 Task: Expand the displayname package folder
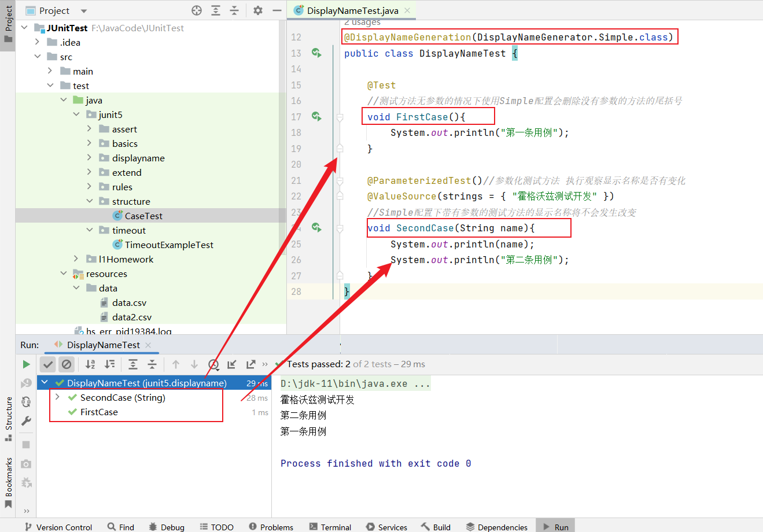point(89,158)
